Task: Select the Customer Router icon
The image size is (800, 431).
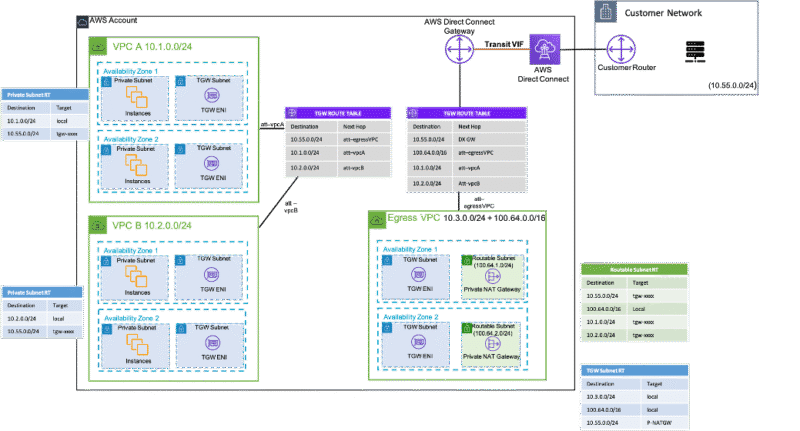Action: pos(621,49)
